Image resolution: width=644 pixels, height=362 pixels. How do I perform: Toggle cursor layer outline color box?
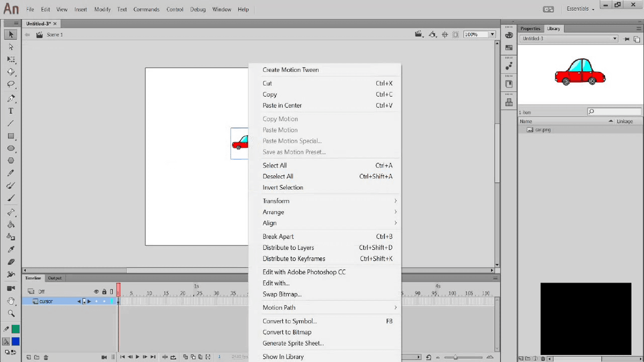(112, 301)
